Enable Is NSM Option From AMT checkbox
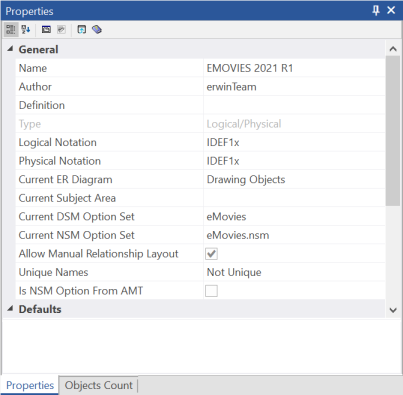Image resolution: width=403 pixels, height=395 pixels. 211,291
